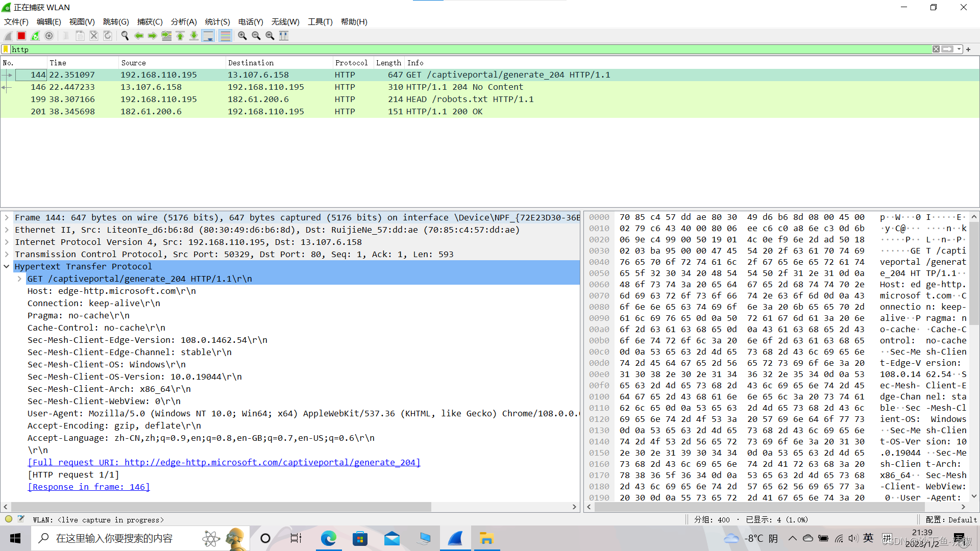
Task: Select packet 199 HEAD /robots.txt row
Action: 490,99
